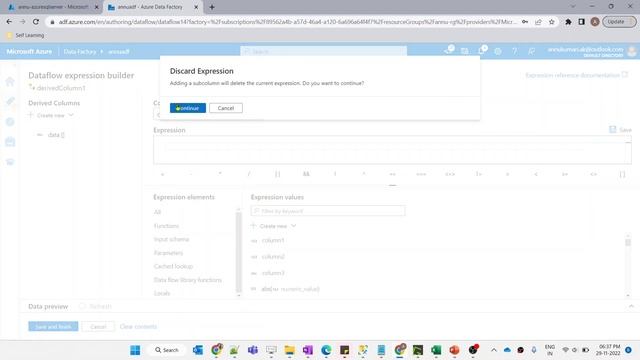Insert the / division operator
Viewport: 640px width, 360px height.
coord(249,174)
